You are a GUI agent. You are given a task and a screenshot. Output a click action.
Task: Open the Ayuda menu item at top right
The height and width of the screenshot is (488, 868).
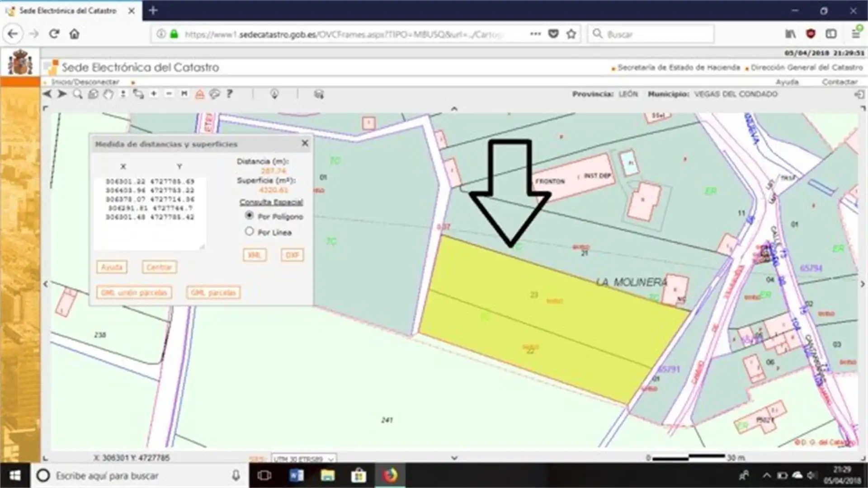point(787,82)
